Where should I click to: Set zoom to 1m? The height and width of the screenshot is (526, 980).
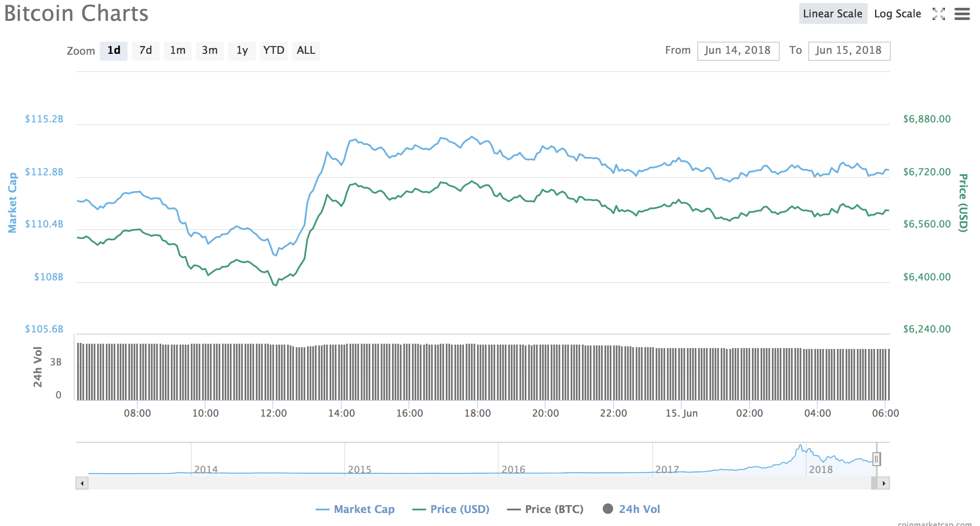pos(178,50)
